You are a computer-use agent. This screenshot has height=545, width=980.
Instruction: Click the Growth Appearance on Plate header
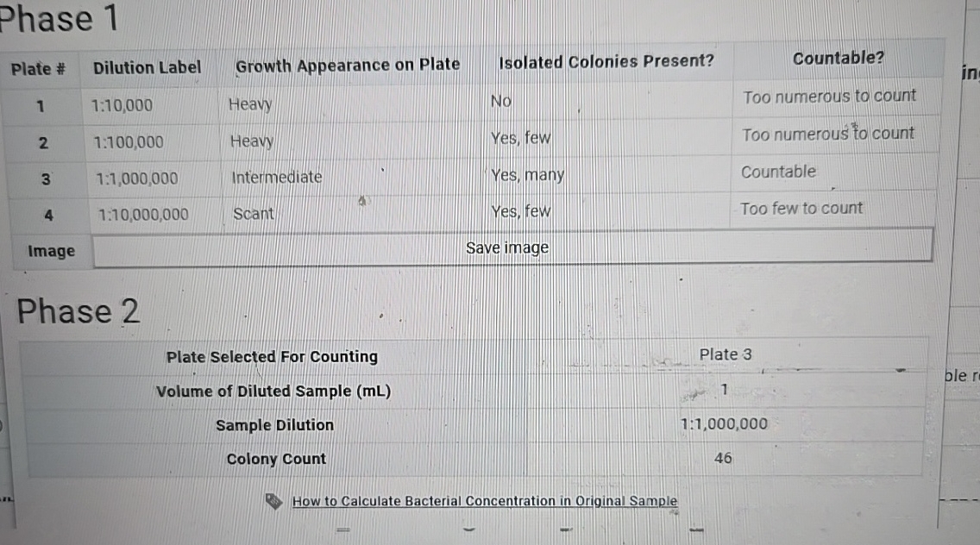pyautogui.click(x=348, y=64)
